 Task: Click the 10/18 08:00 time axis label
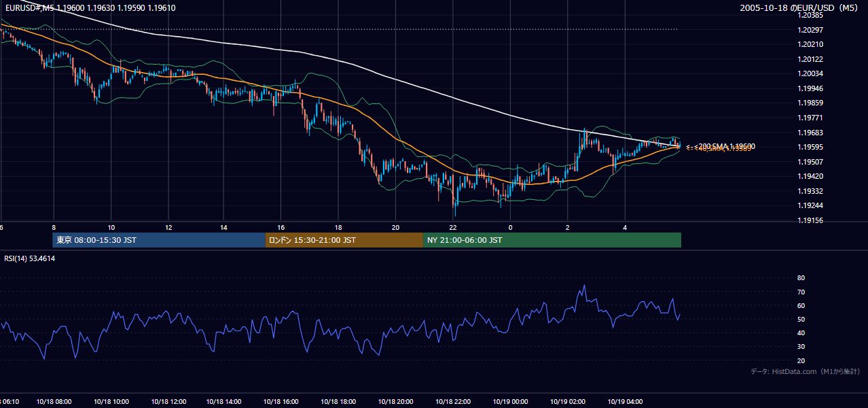54,401
